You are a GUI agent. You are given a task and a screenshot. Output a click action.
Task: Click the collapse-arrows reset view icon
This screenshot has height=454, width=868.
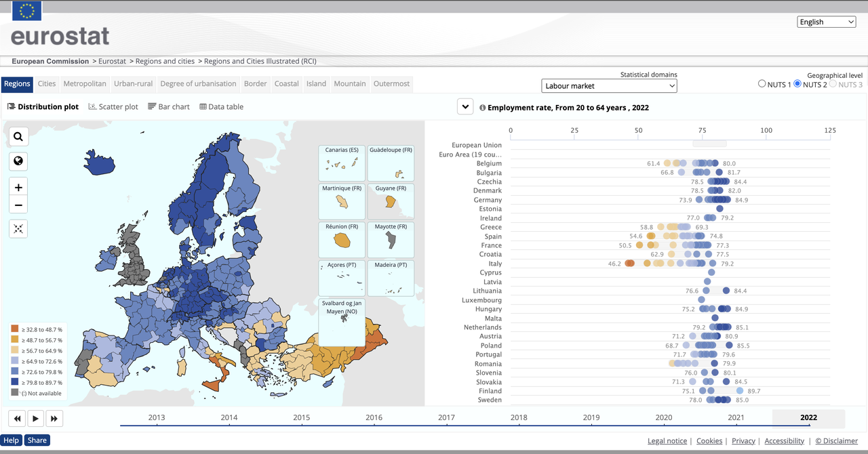18,228
